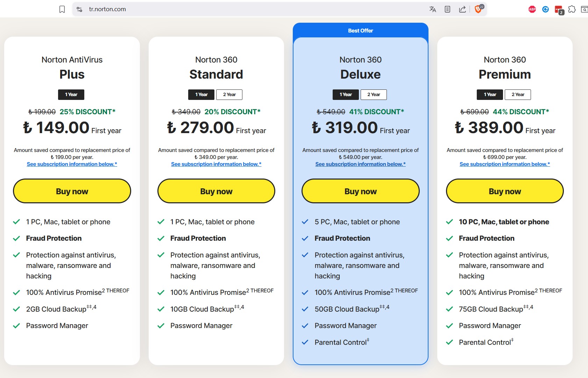Click struck-through ₺ 549.00 original price
This screenshot has height=378, width=588.
pyautogui.click(x=331, y=112)
